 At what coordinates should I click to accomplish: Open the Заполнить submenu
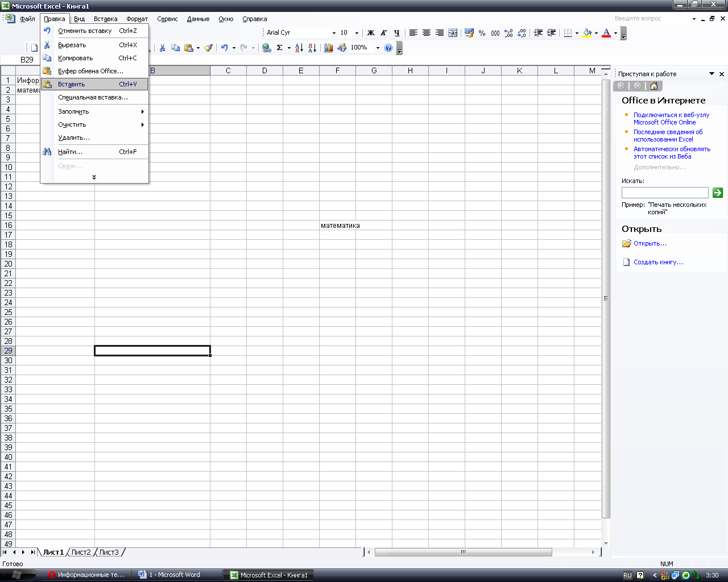pyautogui.click(x=94, y=111)
